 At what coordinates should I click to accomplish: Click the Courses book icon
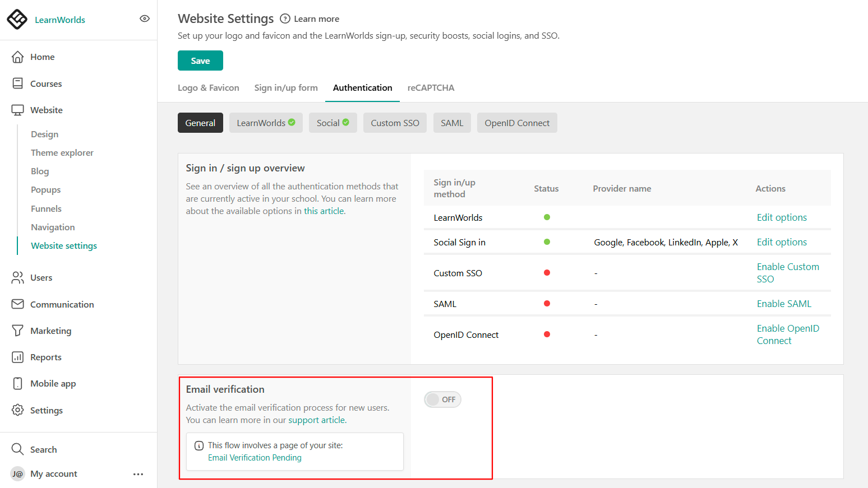[x=18, y=83]
